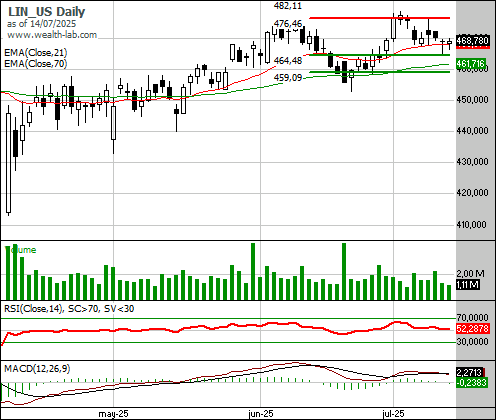
Task: Click the 464,48 price annotation
Action: point(288,61)
